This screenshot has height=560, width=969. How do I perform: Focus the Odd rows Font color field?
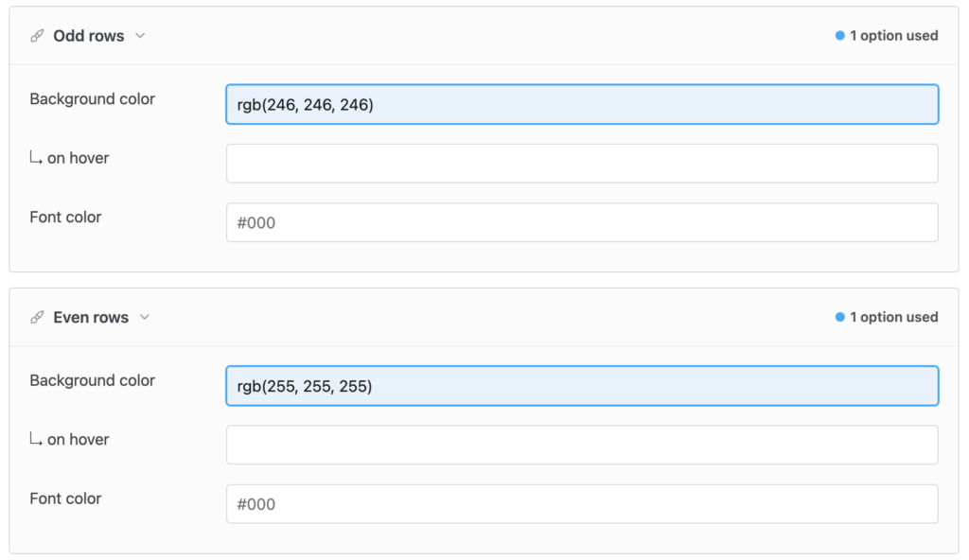click(582, 222)
